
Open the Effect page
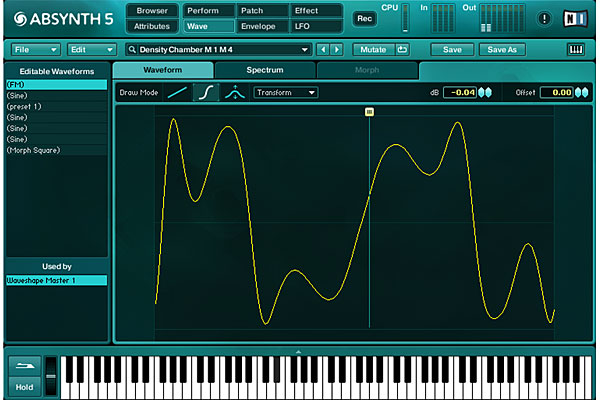[x=316, y=11]
